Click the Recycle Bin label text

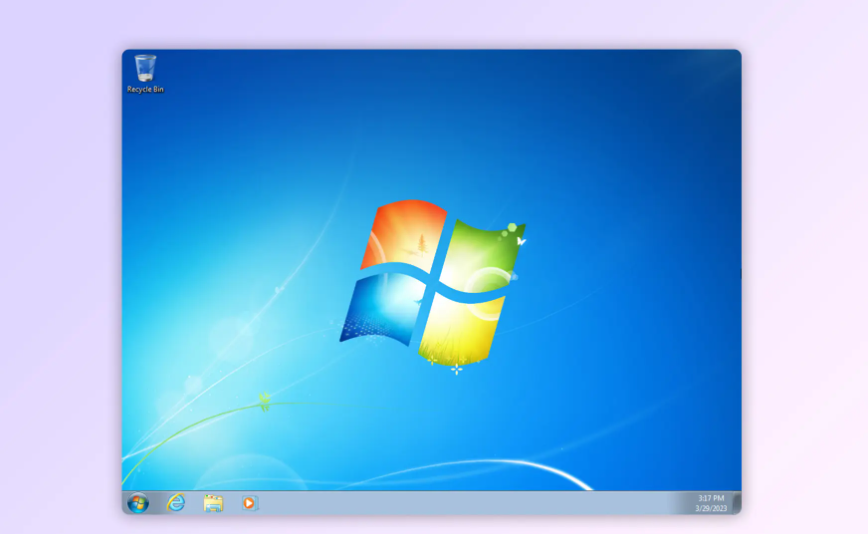(x=145, y=89)
